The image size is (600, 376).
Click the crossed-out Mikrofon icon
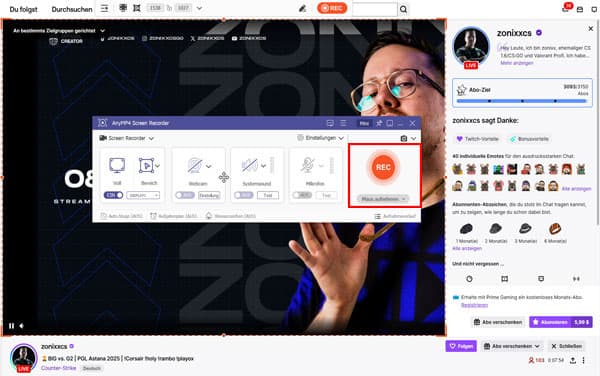307,166
